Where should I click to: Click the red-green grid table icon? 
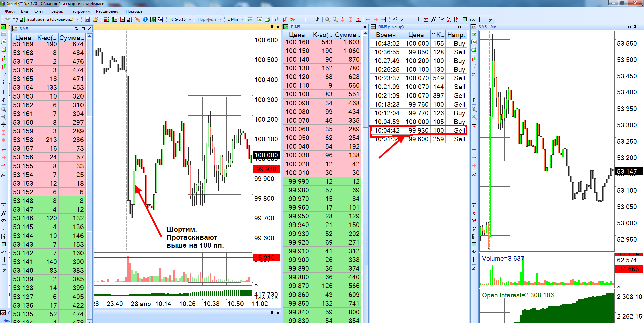(107, 19)
